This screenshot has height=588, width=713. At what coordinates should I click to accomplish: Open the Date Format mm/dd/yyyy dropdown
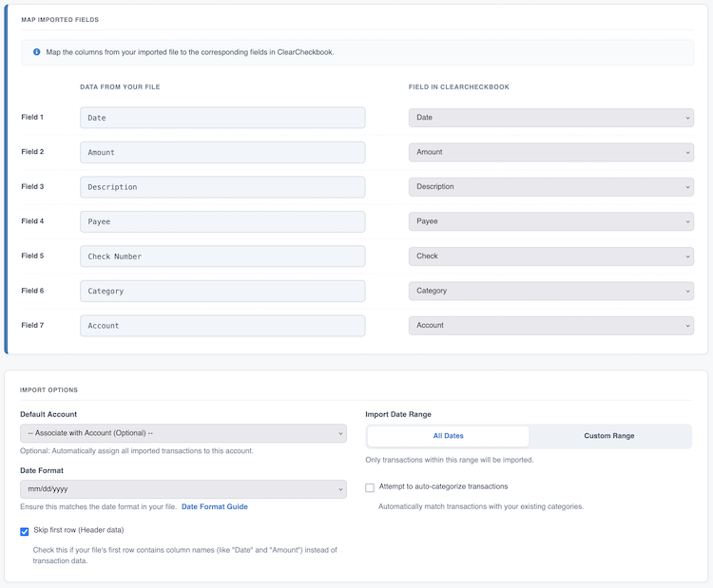(x=183, y=489)
